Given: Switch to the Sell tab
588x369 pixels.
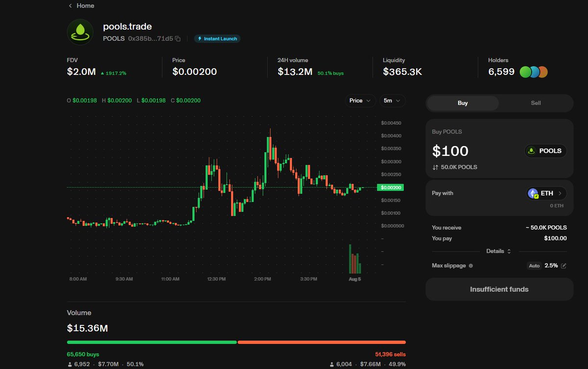Looking at the screenshot, I should click(x=536, y=103).
